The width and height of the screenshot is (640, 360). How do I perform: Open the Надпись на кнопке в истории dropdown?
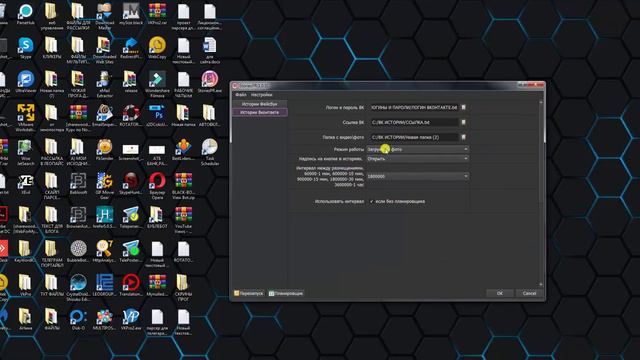[x=417, y=159]
